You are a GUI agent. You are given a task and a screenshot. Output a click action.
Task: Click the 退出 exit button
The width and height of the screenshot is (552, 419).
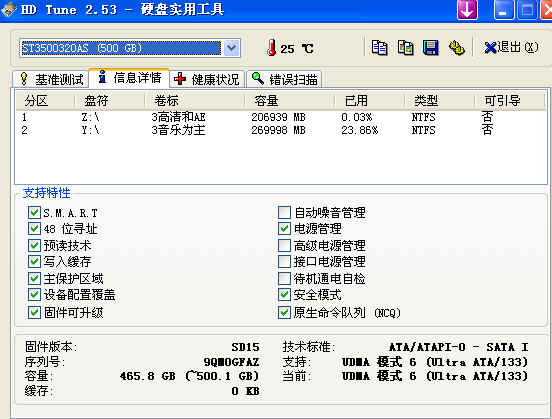click(511, 48)
